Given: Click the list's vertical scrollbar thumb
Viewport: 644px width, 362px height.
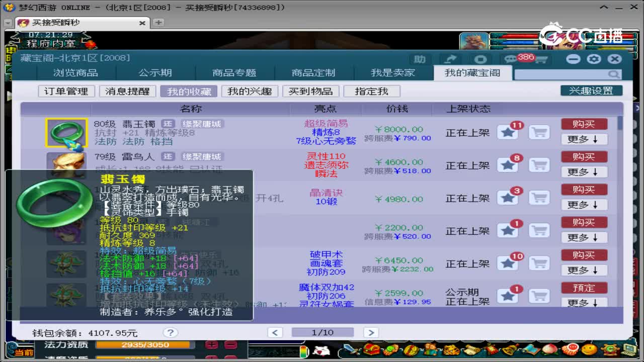Looking at the screenshot, I should pos(620,123).
